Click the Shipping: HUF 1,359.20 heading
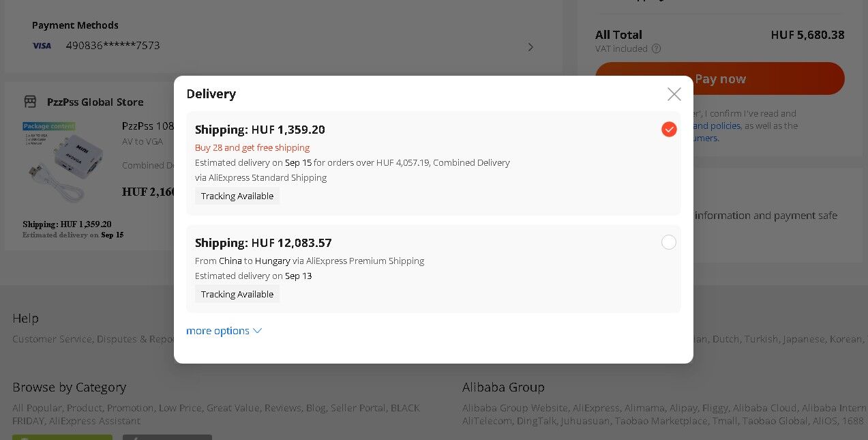 click(260, 130)
